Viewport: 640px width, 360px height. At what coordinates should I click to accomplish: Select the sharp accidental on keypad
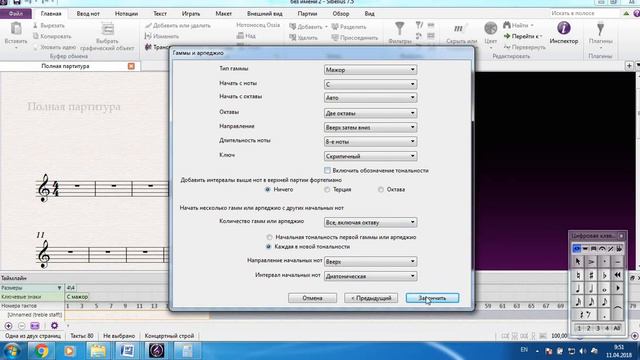tap(591, 275)
